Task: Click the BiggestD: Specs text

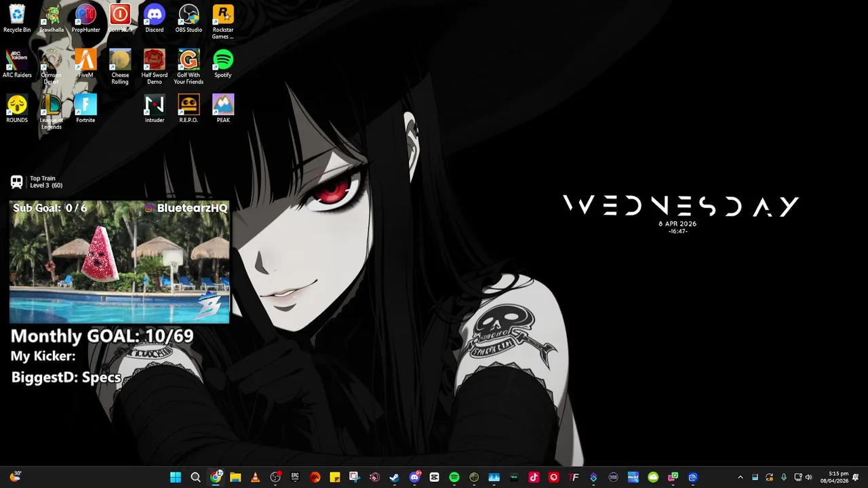Action: 66,378
